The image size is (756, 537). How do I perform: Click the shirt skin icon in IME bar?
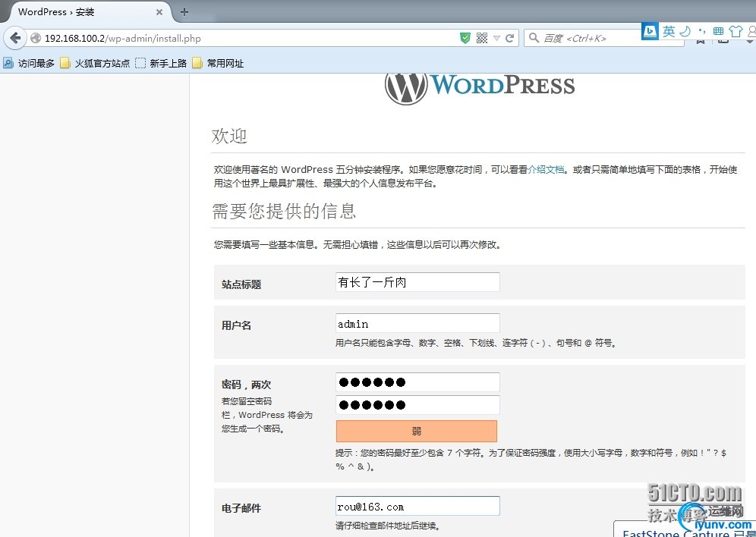736,31
